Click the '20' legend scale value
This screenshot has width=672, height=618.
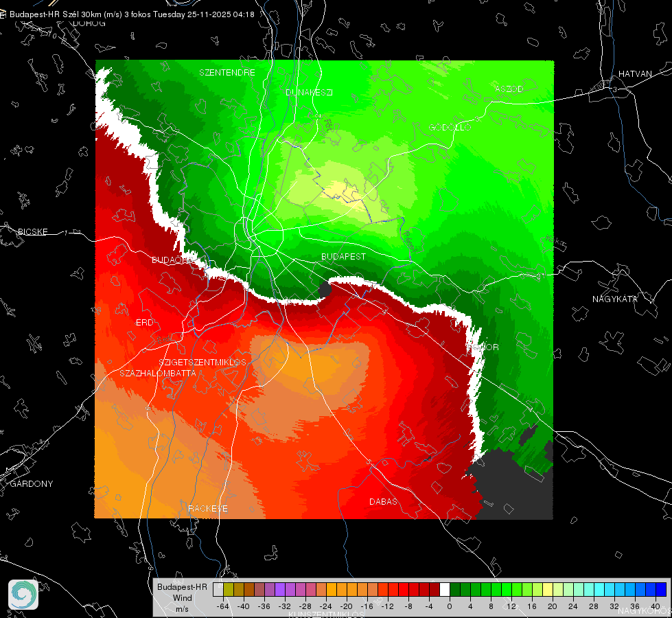click(552, 606)
